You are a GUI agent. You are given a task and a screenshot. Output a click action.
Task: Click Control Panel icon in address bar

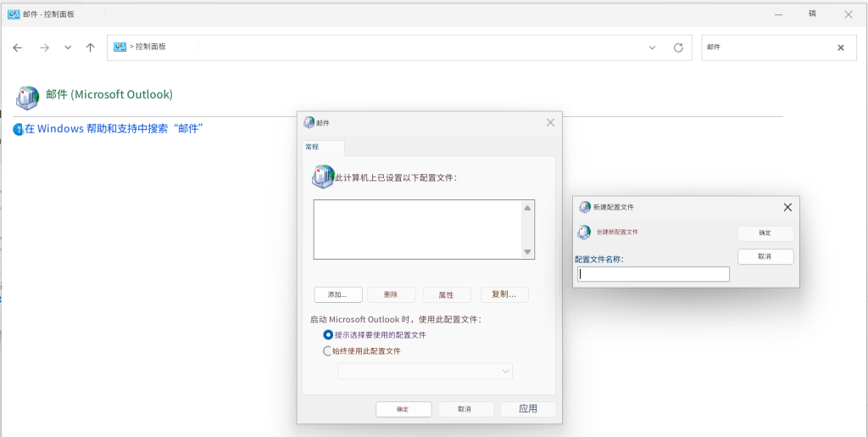pyautogui.click(x=120, y=47)
